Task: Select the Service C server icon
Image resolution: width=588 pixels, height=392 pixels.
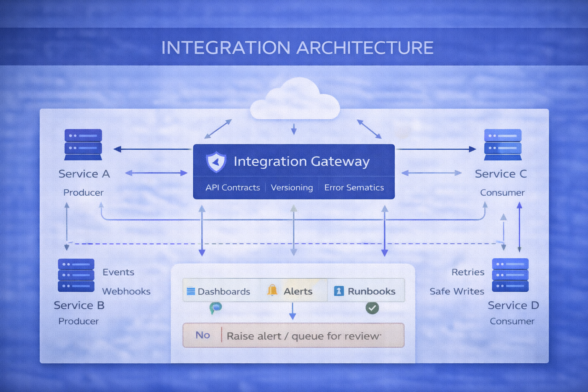Action: (x=503, y=144)
